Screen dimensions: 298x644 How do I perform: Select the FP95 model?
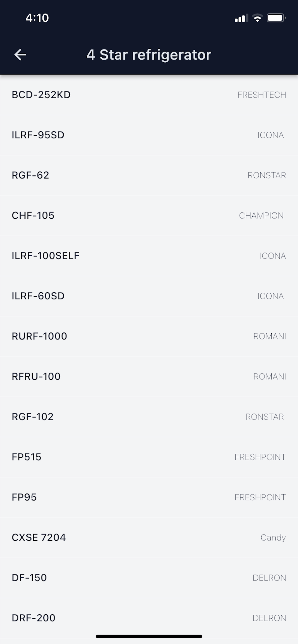tap(149, 498)
